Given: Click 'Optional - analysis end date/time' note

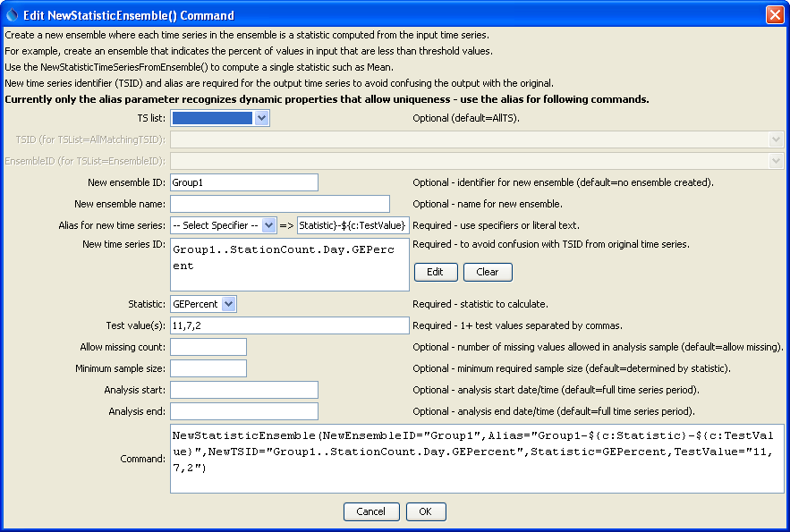Looking at the screenshot, I should [x=554, y=411].
